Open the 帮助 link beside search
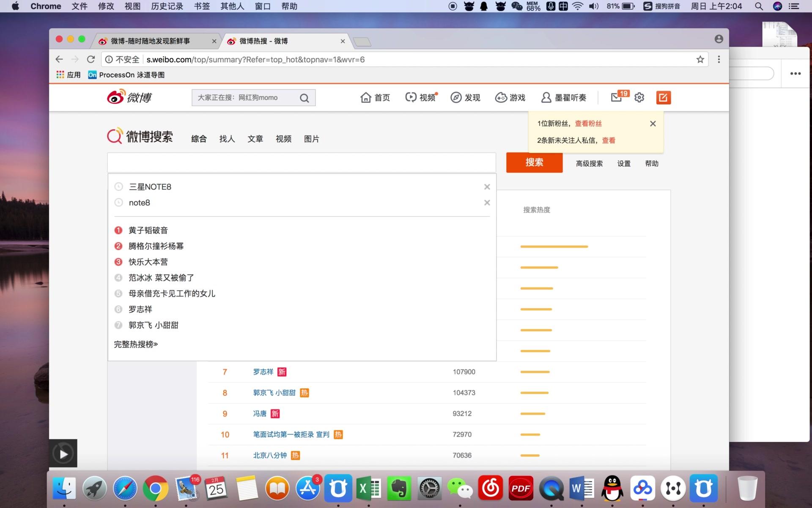The image size is (812, 508). tap(652, 163)
